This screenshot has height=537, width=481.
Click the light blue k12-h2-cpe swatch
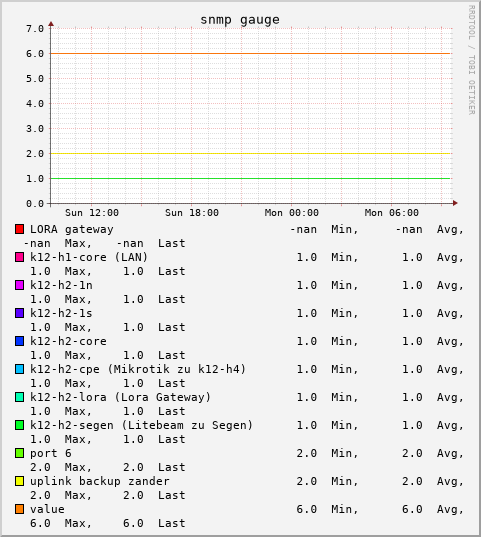(x=20, y=369)
